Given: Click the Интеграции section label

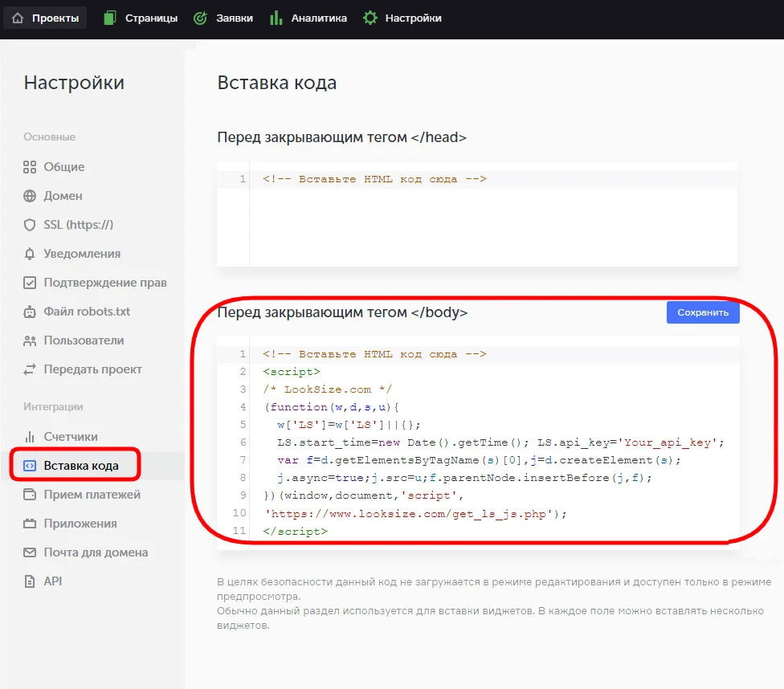Looking at the screenshot, I should 53,407.
